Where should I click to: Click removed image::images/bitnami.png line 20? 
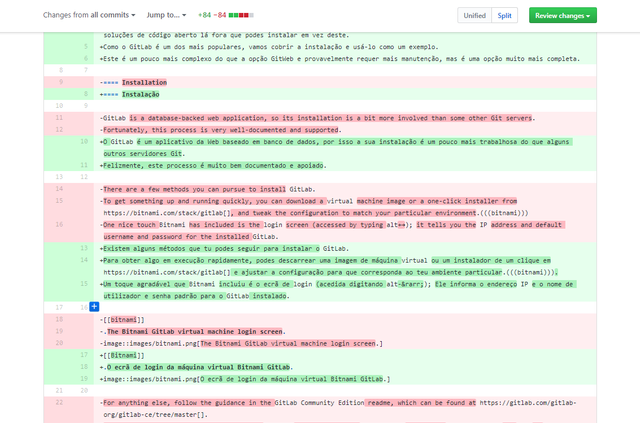320,343
